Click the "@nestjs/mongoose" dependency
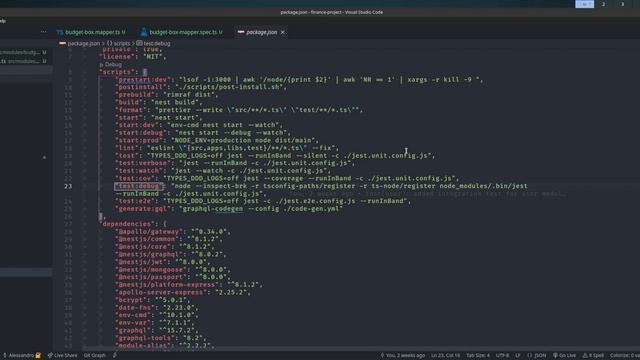 pyautogui.click(x=151, y=270)
